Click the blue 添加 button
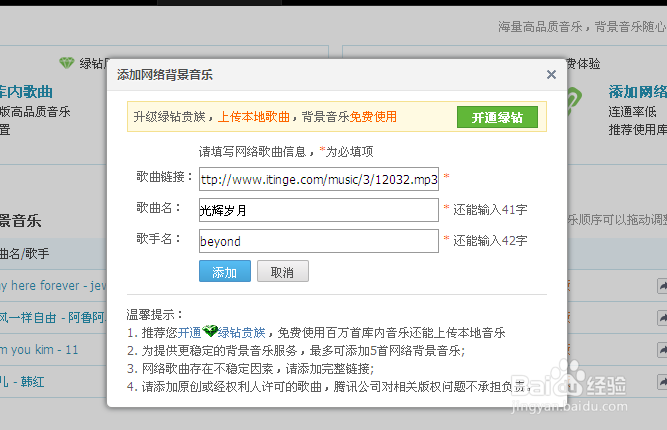Screen dimensions: 667x430 coord(225,271)
